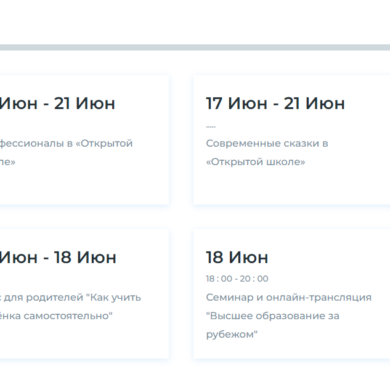Click the "18 Июн" date heading
Screen dimensions: 390x390
(237, 257)
